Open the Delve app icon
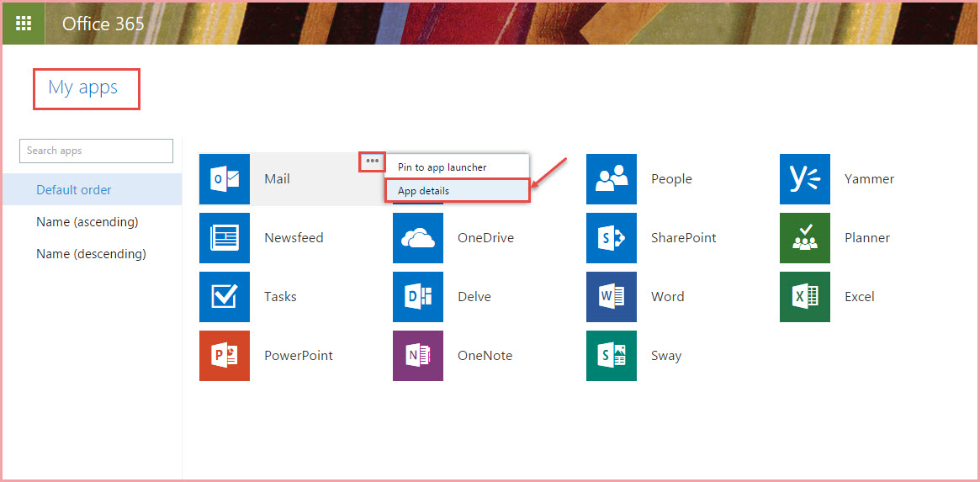The width and height of the screenshot is (980, 482). coord(418,296)
